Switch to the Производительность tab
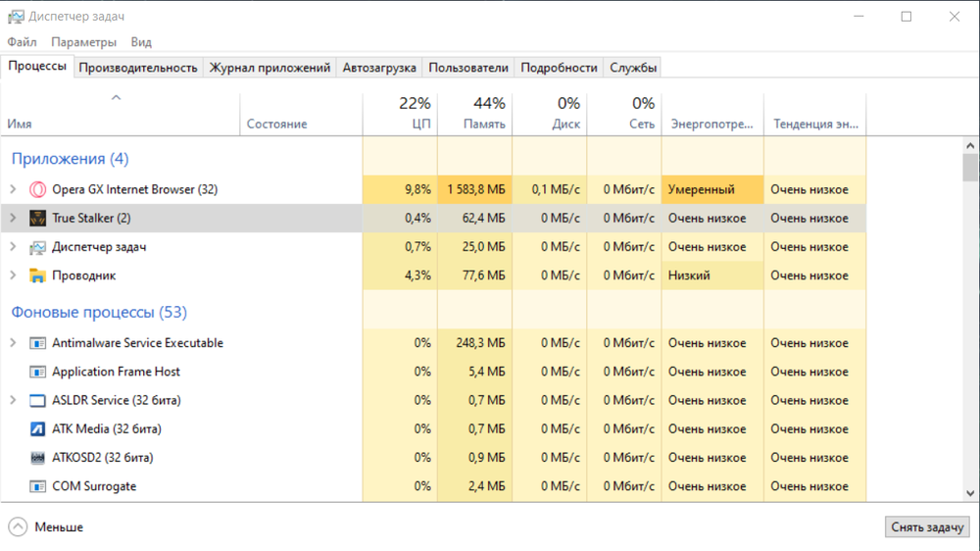 point(138,68)
